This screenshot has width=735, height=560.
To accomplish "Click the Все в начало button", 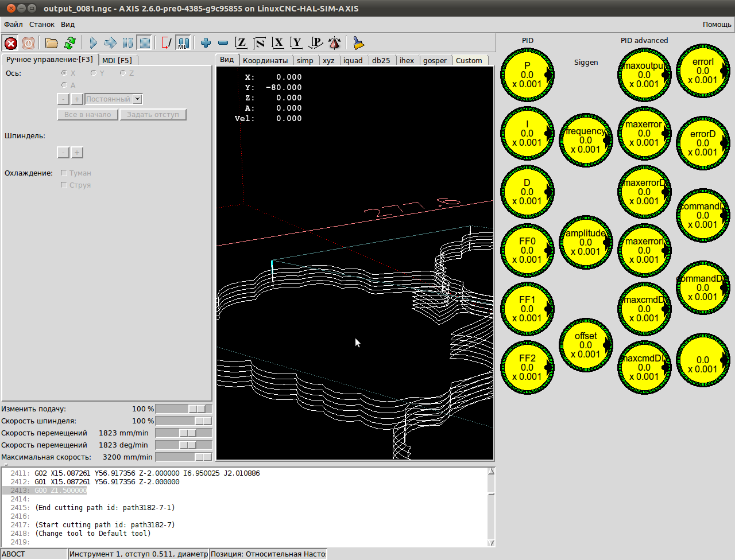I will pos(87,115).
